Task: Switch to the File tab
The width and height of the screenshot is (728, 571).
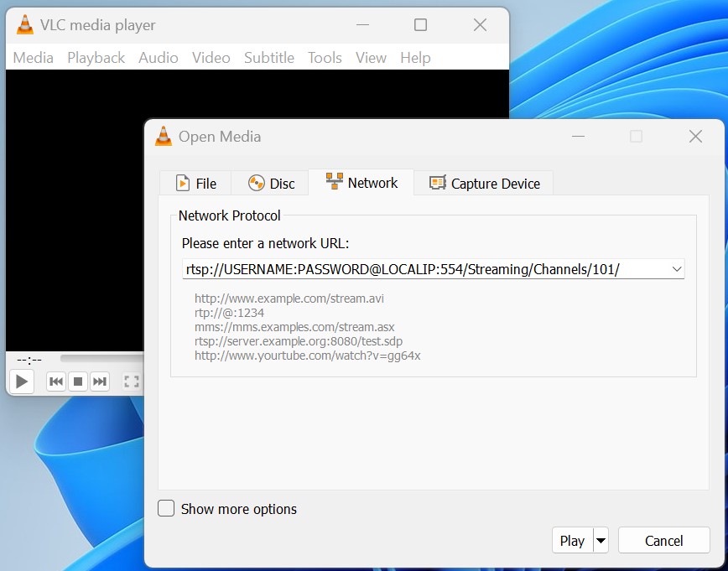Action: click(x=195, y=184)
